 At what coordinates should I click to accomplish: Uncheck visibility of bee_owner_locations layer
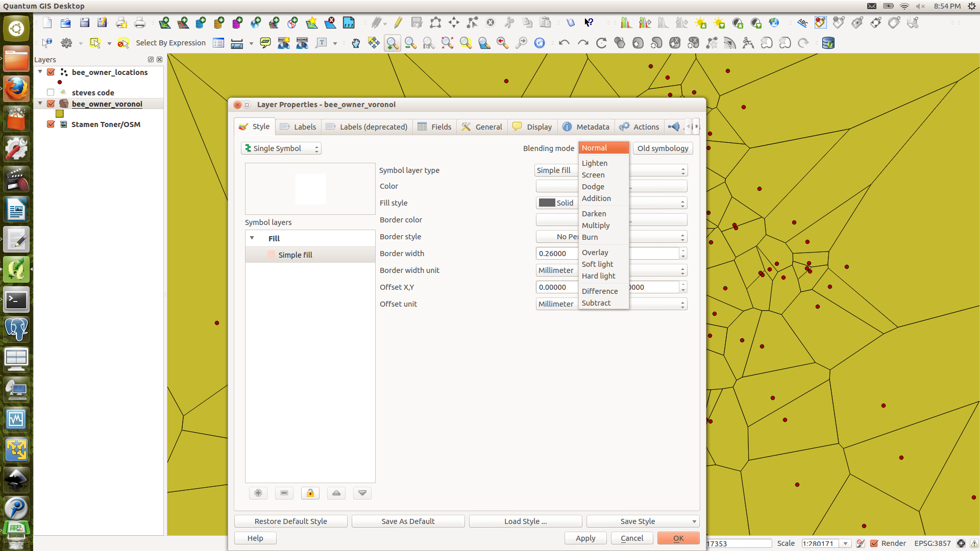[50, 72]
